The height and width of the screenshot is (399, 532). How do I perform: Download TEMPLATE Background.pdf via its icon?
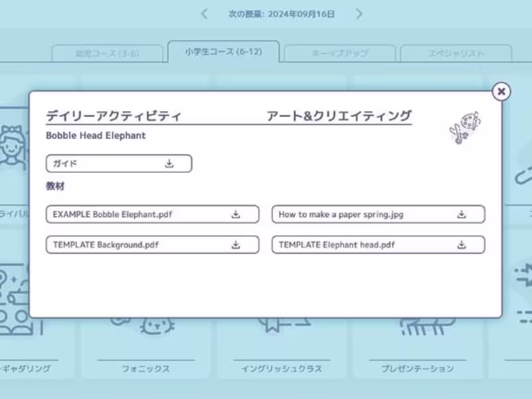[x=236, y=245]
